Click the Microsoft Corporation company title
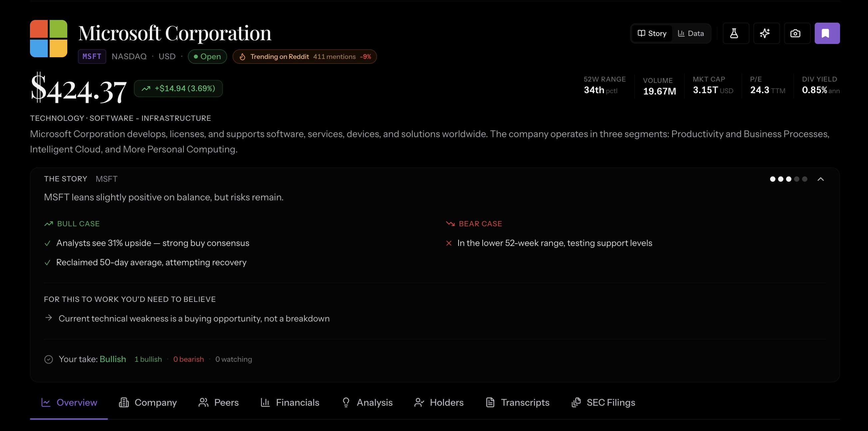Screen dimensions: 868x431 (175, 33)
